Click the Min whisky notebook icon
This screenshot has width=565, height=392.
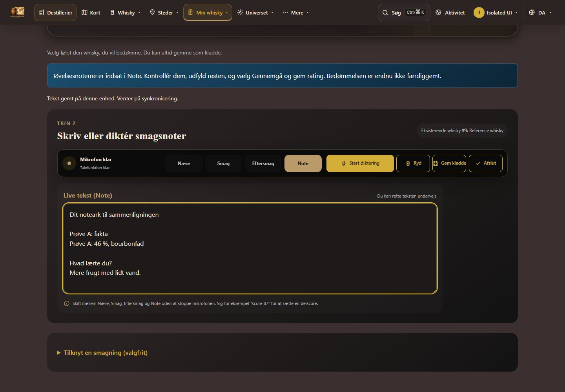point(190,13)
